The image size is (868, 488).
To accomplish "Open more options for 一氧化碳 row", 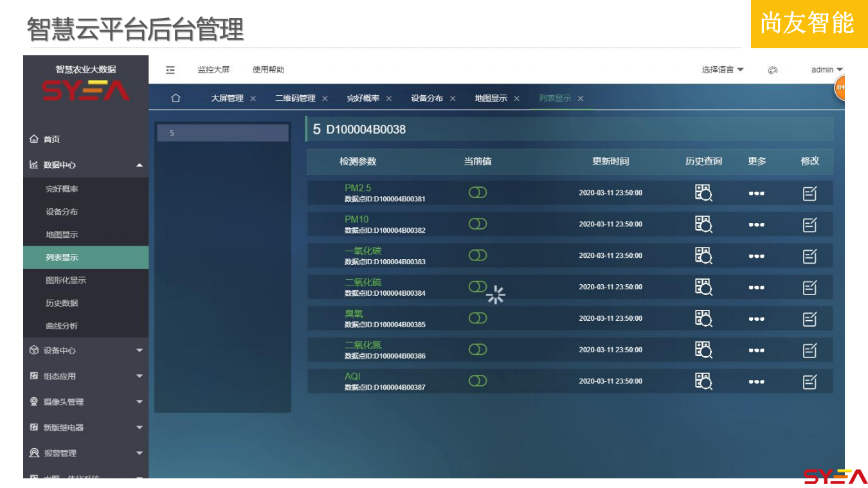I will point(757,257).
